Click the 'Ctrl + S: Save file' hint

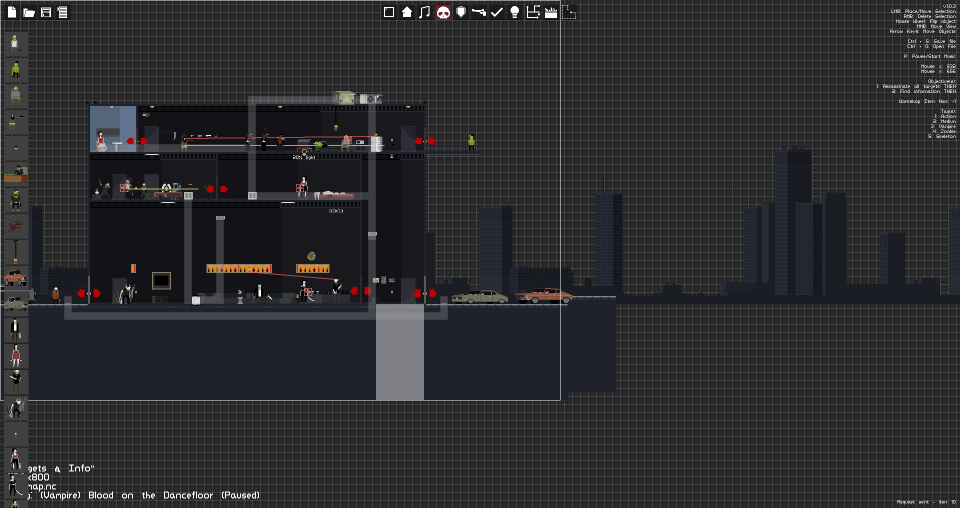click(931, 42)
